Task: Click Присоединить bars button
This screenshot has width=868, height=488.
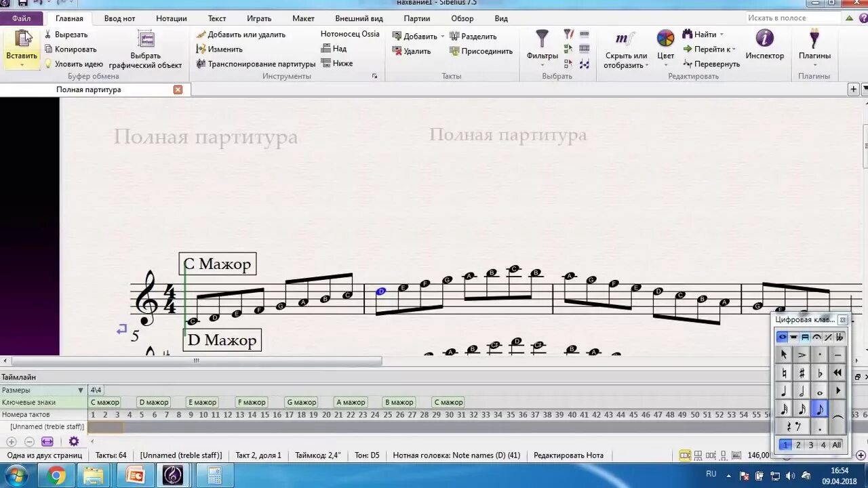Action: (481, 51)
